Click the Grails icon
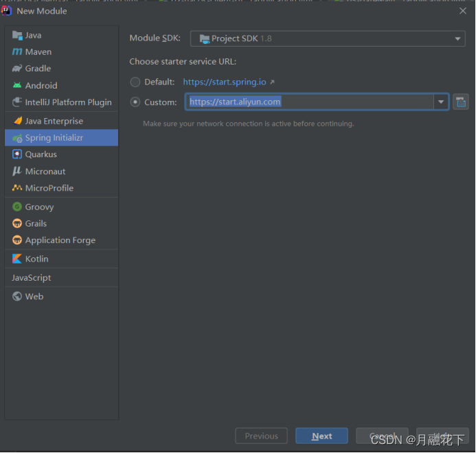The height and width of the screenshot is (453, 476). click(x=17, y=224)
